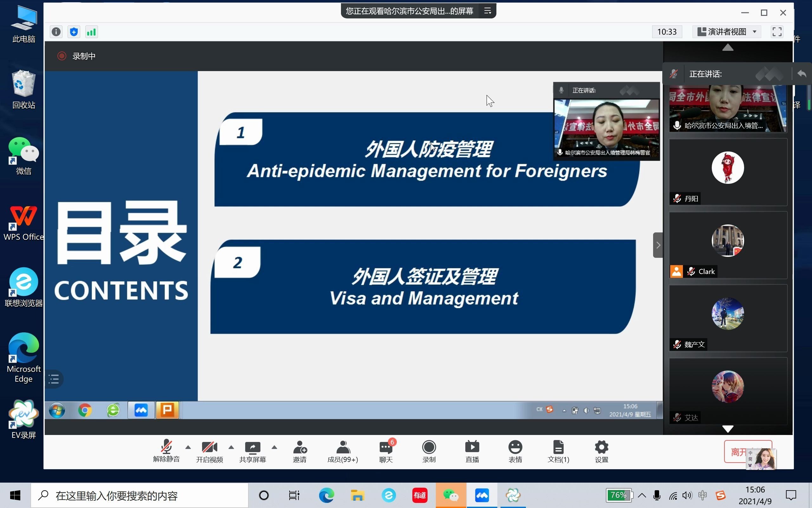
Task: Open members list (成员 99+)
Action: [x=343, y=451]
